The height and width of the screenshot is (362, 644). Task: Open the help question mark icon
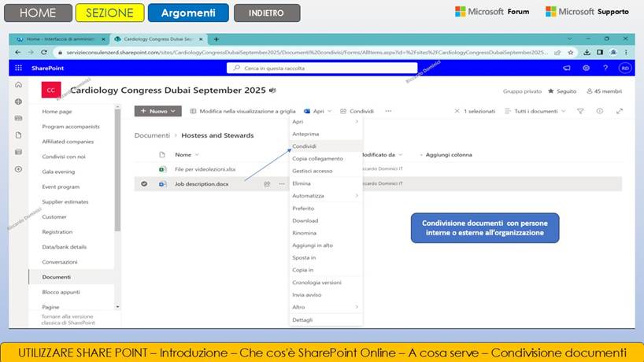tap(605, 68)
